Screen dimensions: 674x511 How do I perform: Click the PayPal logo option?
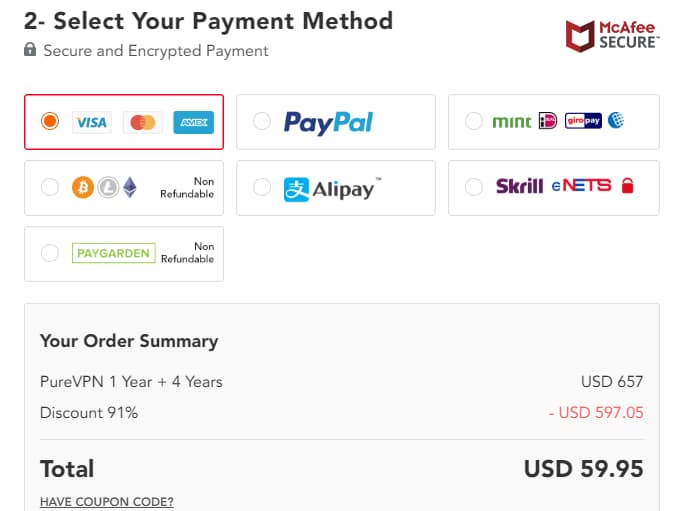coord(328,122)
